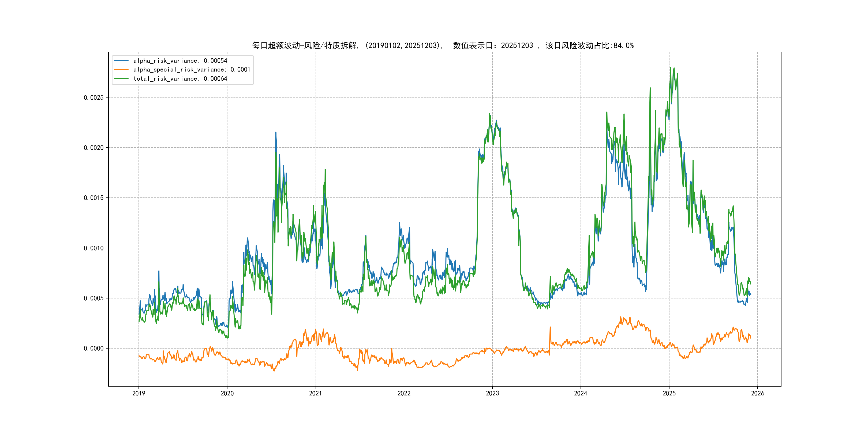The image size is (868, 434).
Task: Click the 2025 x-axis tick label
Action: [x=669, y=393]
